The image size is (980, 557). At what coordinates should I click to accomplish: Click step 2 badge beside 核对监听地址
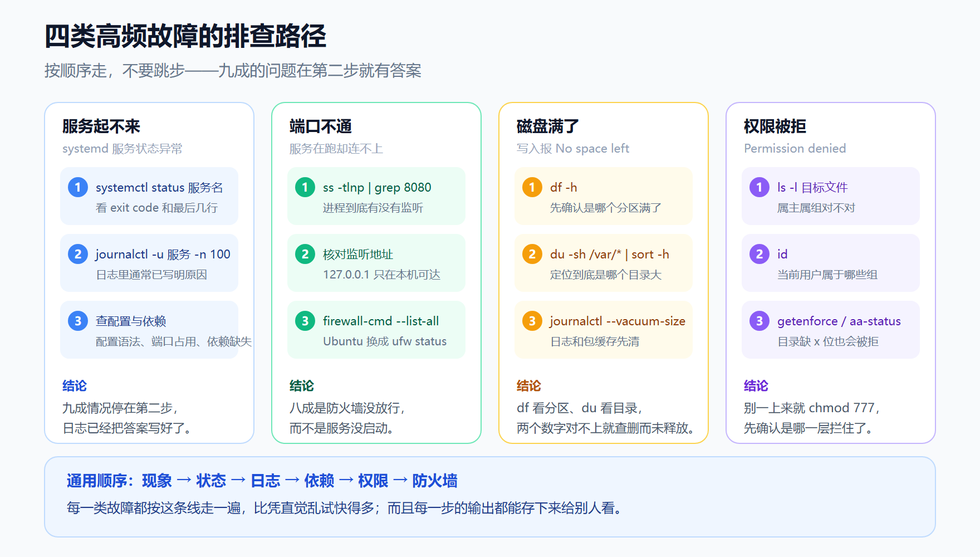pyautogui.click(x=305, y=254)
